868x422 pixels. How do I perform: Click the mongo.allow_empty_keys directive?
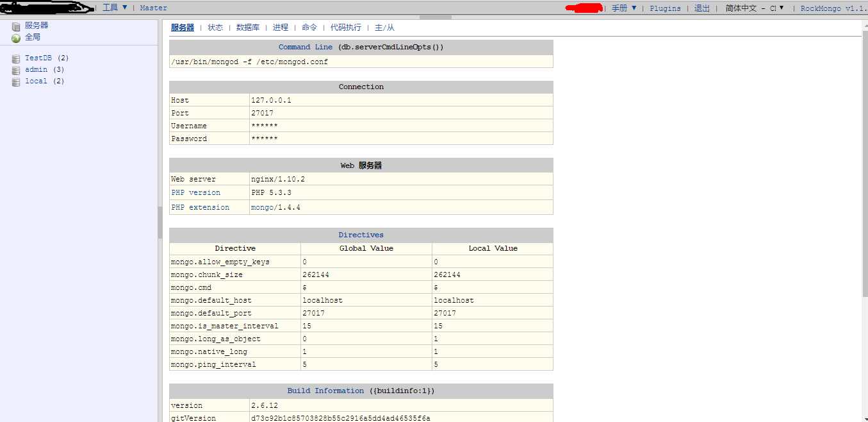click(x=220, y=262)
